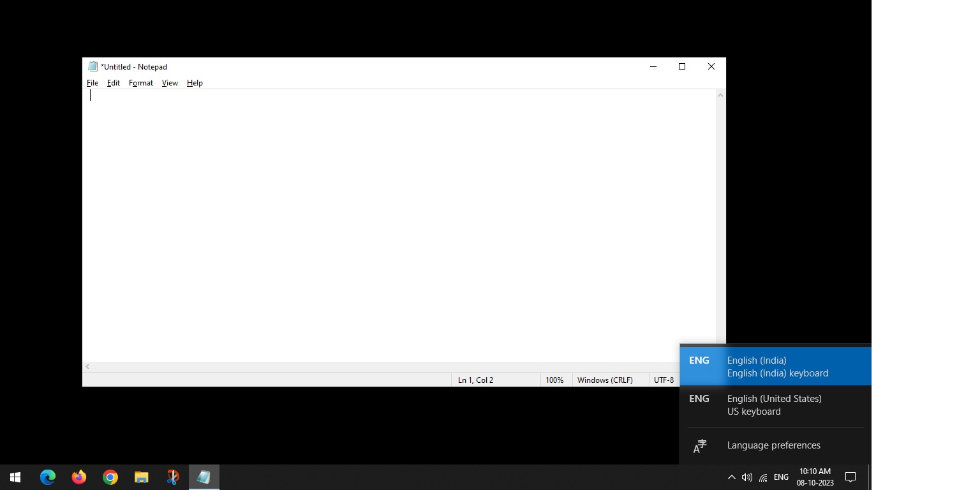Launch Google Chrome from the taskbar
Viewport: 980px width, 490px height.
click(110, 477)
